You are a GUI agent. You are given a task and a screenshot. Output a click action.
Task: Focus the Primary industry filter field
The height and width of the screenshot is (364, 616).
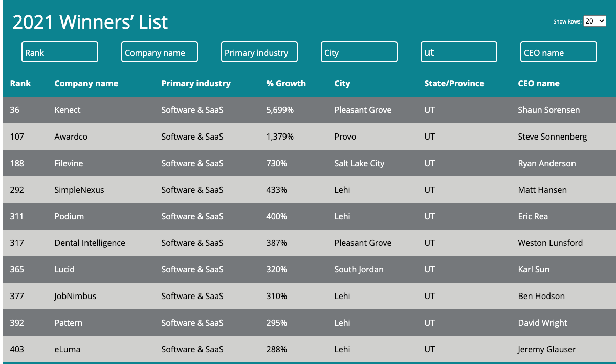pos(259,52)
